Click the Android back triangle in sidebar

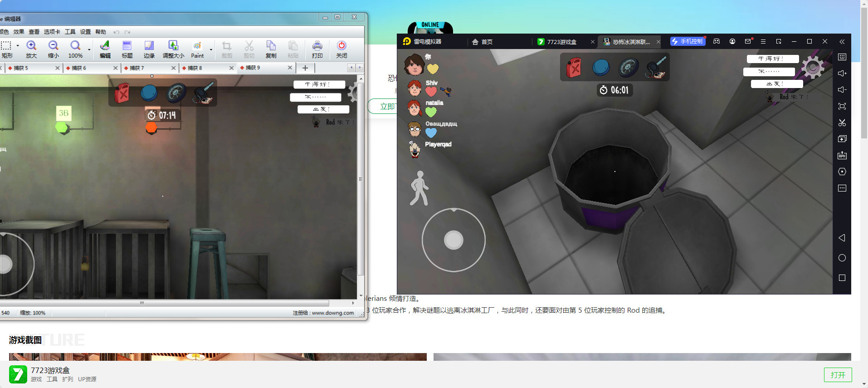842,238
